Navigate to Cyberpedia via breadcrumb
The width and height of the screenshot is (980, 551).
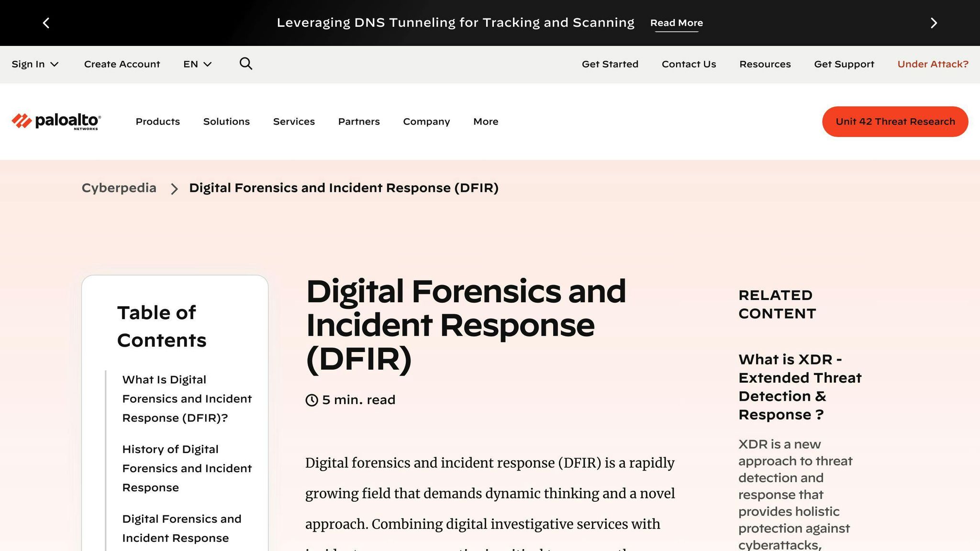[x=119, y=187]
